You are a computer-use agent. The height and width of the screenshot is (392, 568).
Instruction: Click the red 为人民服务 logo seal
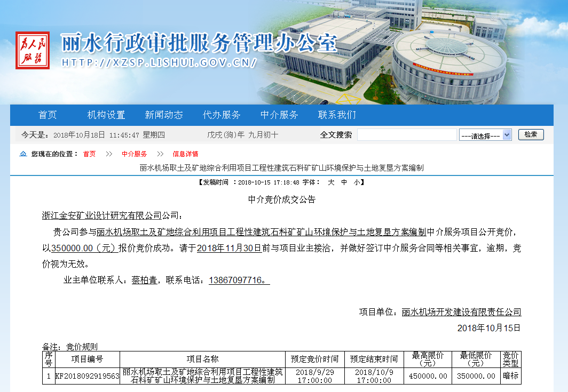tap(32, 50)
